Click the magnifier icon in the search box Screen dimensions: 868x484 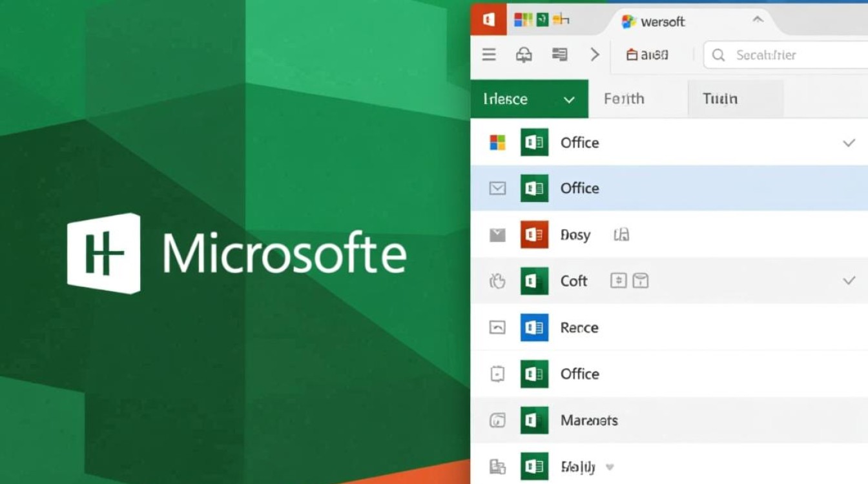coord(718,55)
